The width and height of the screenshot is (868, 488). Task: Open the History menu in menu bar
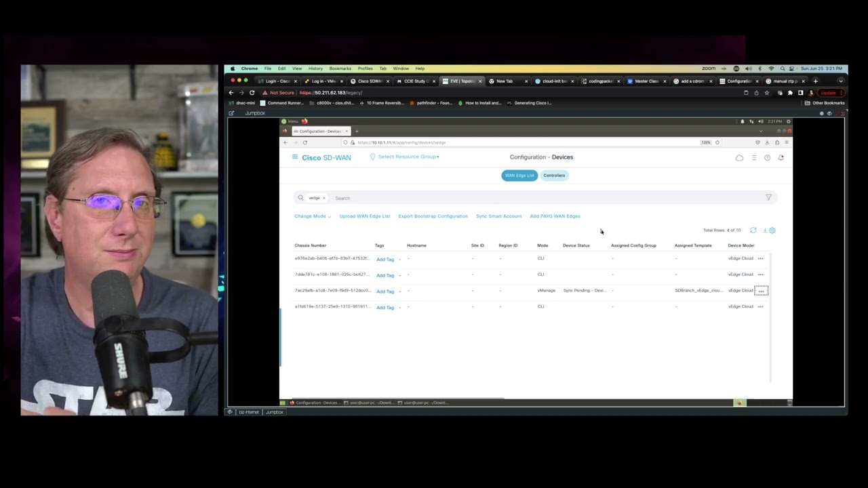315,68
